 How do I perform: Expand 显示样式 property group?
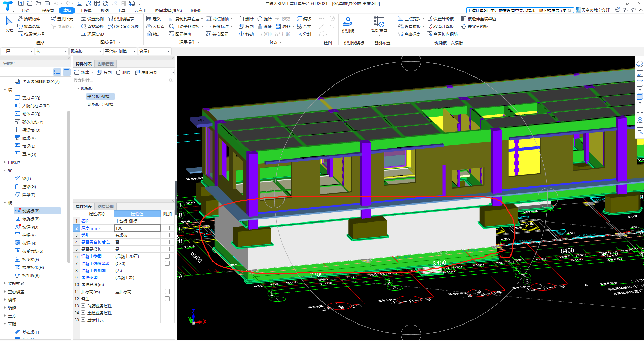83,320
